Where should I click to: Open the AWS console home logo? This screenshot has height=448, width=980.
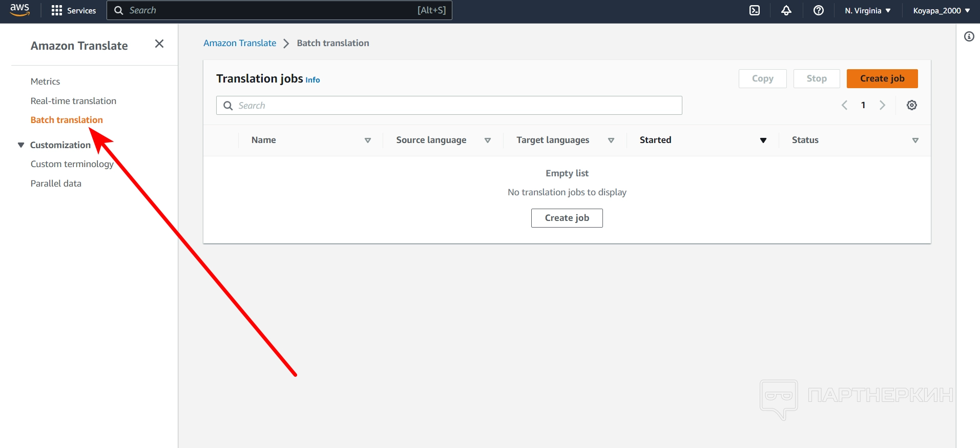coord(20,10)
